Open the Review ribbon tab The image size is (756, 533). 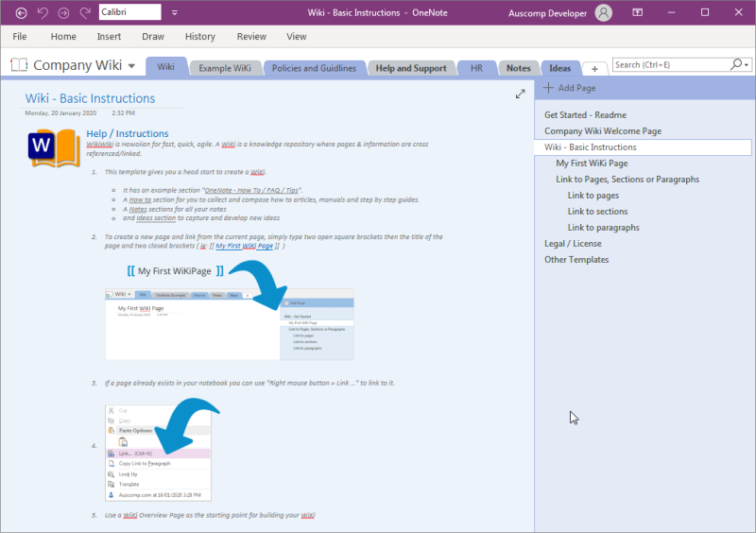tap(251, 37)
